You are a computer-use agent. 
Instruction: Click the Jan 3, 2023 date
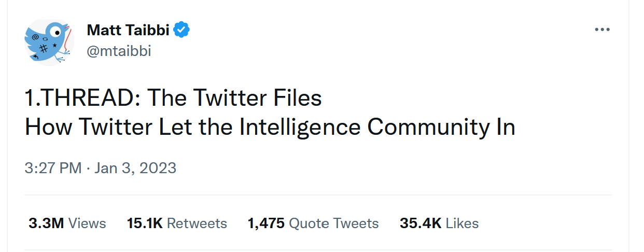tap(135, 168)
